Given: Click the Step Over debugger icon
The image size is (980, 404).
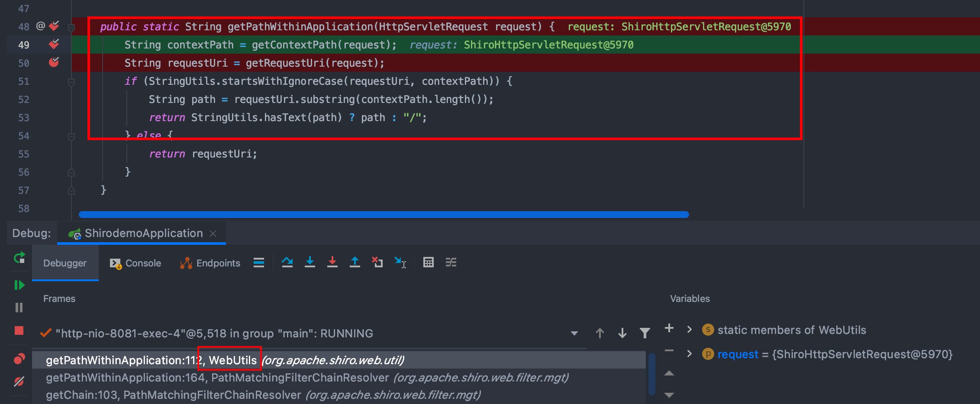Looking at the screenshot, I should coord(287,262).
